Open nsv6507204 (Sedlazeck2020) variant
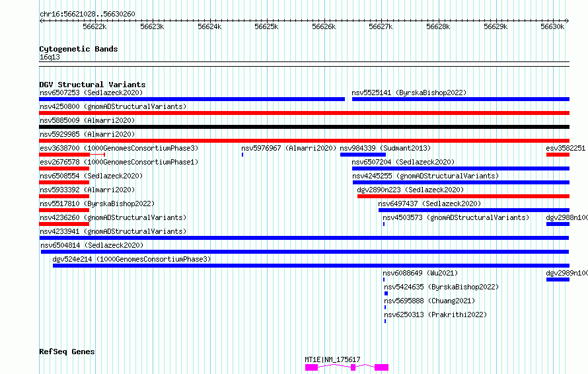588x374 pixels. tap(460, 168)
